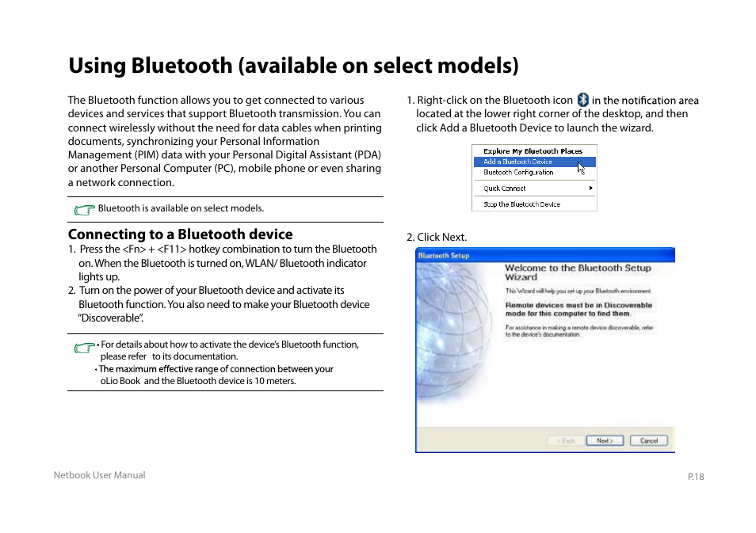The width and height of the screenshot is (756, 533).
Task: Select Explore My Bluetooth Places menu entry
Action: [x=533, y=150]
